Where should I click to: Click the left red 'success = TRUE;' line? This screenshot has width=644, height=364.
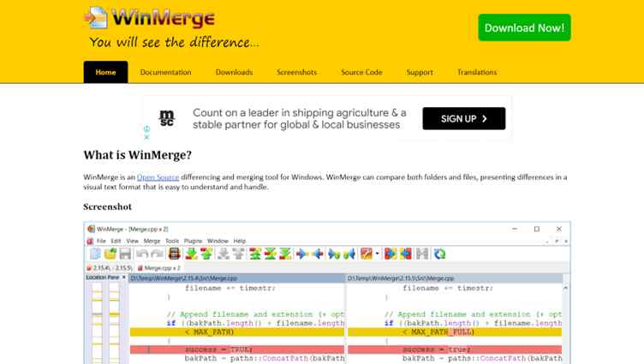coord(237,349)
